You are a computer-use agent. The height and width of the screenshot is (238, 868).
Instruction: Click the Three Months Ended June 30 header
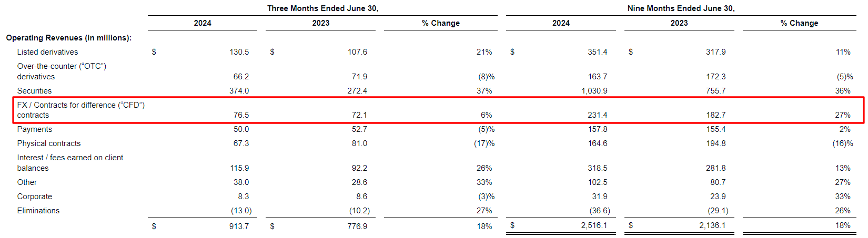tap(322, 8)
